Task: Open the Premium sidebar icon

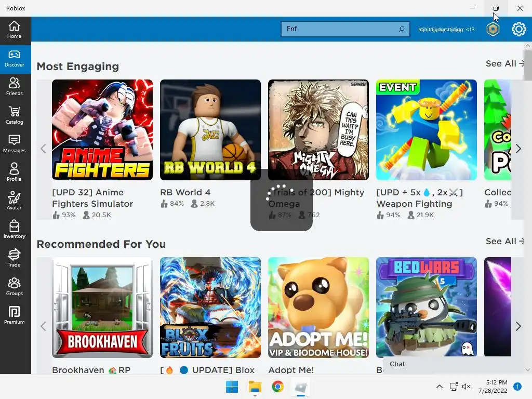Action: coord(14,315)
